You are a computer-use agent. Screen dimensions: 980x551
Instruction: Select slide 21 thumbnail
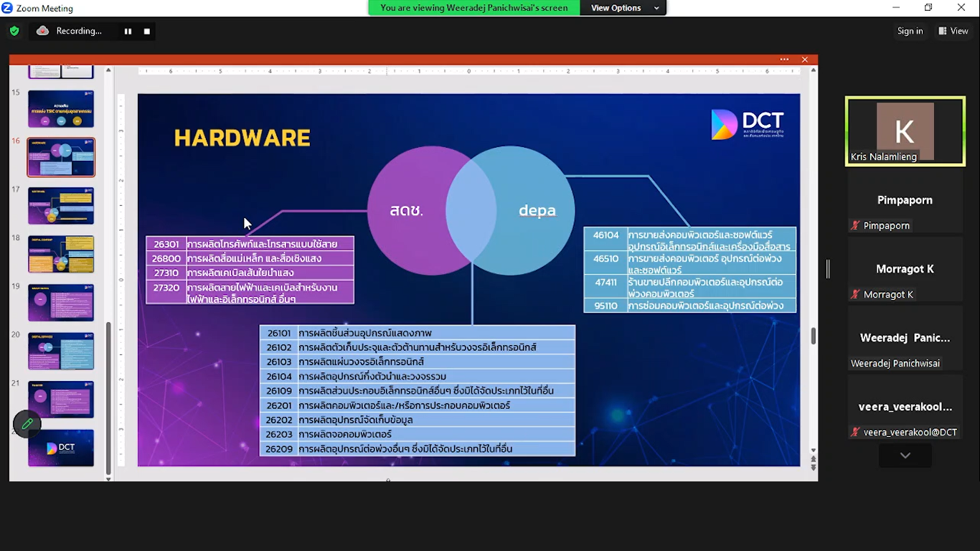[61, 399]
